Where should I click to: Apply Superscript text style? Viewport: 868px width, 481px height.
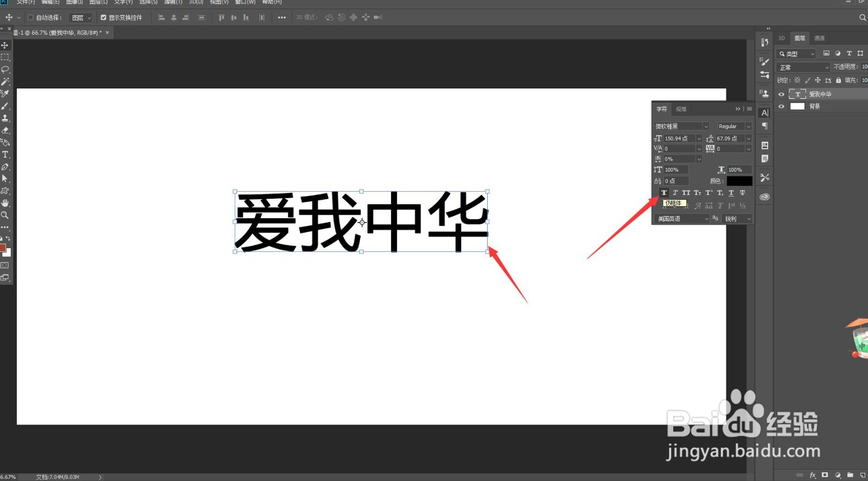[x=709, y=193]
